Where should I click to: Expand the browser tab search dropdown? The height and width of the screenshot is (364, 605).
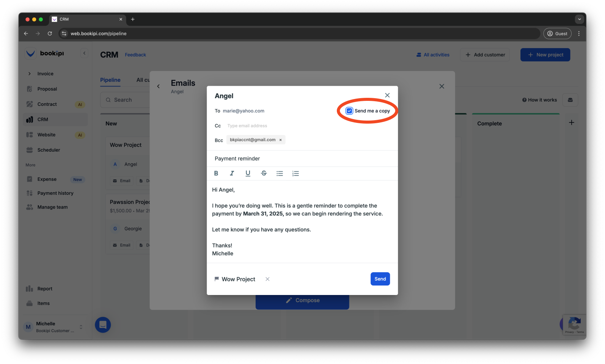pyautogui.click(x=579, y=19)
